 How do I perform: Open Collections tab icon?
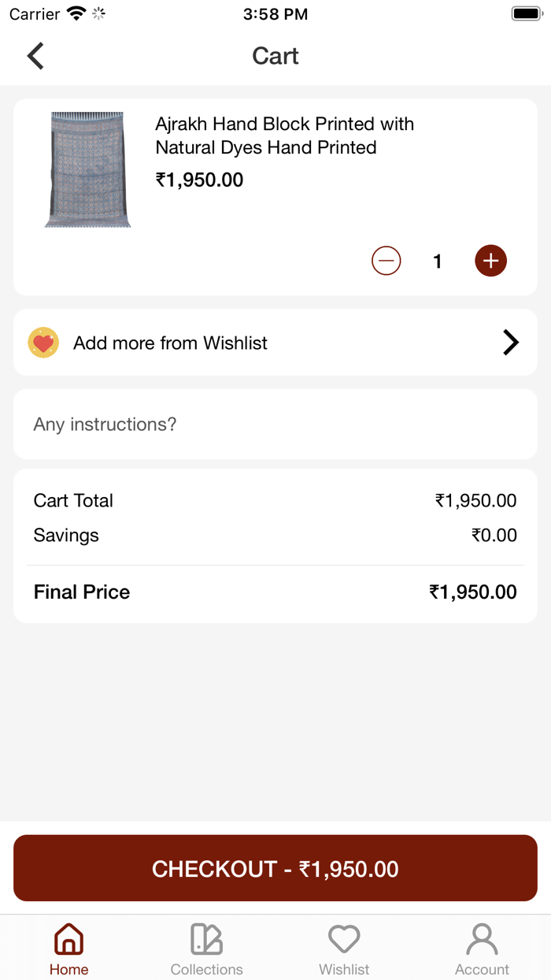(x=206, y=939)
